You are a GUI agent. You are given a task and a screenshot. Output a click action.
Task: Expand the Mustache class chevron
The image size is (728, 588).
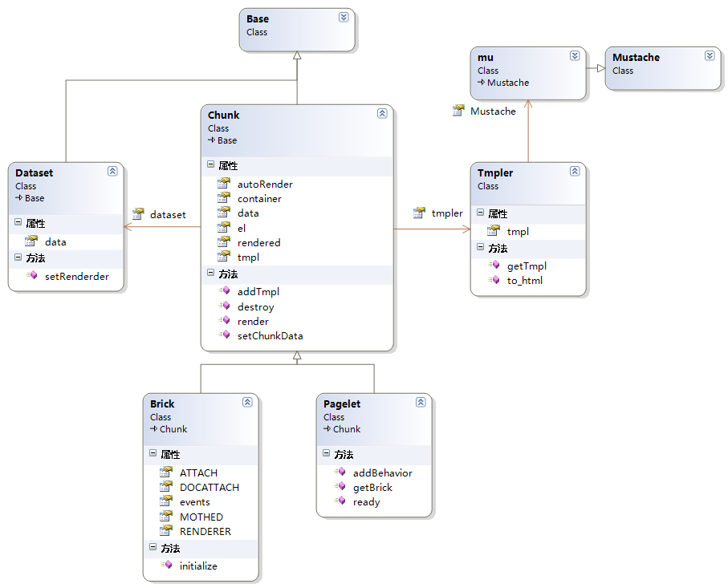point(710,56)
